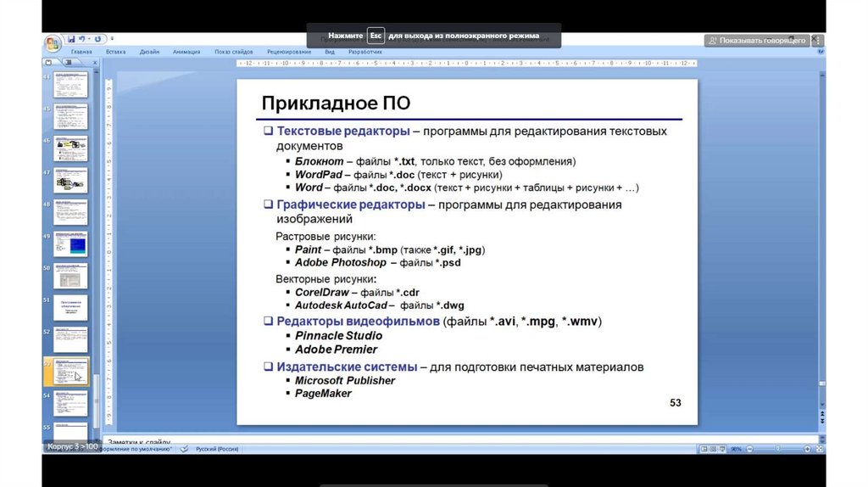Close the slide thumbnails pane
868x487 pixels.
point(95,63)
